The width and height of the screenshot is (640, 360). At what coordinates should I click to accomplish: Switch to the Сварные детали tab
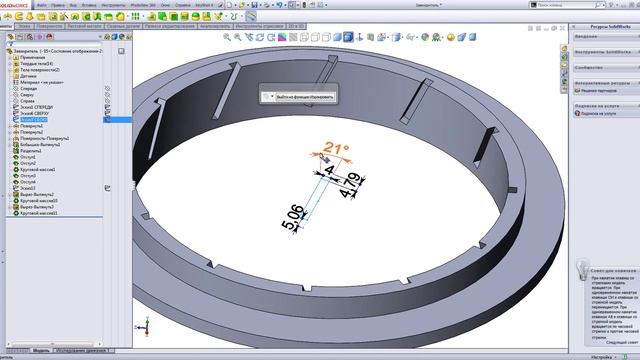point(124,26)
